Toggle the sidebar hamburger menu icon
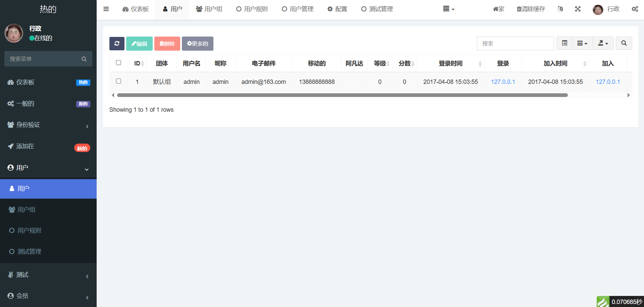The image size is (644, 307). pos(106,9)
